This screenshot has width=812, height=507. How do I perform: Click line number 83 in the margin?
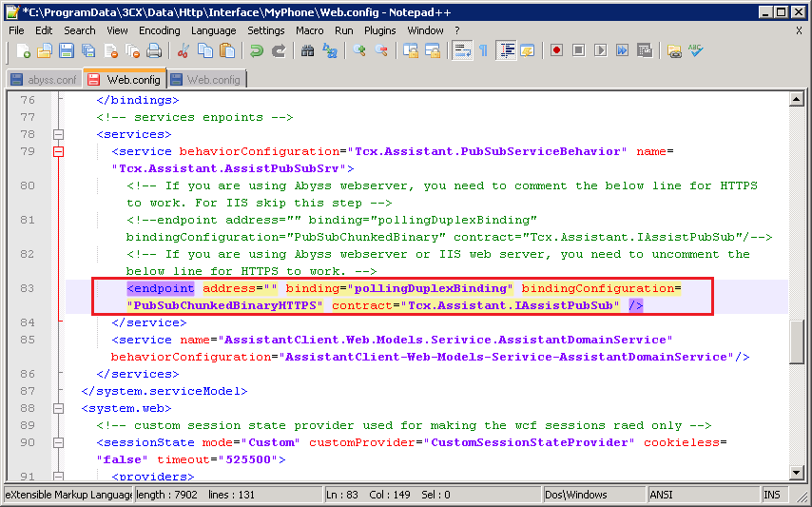click(x=28, y=288)
